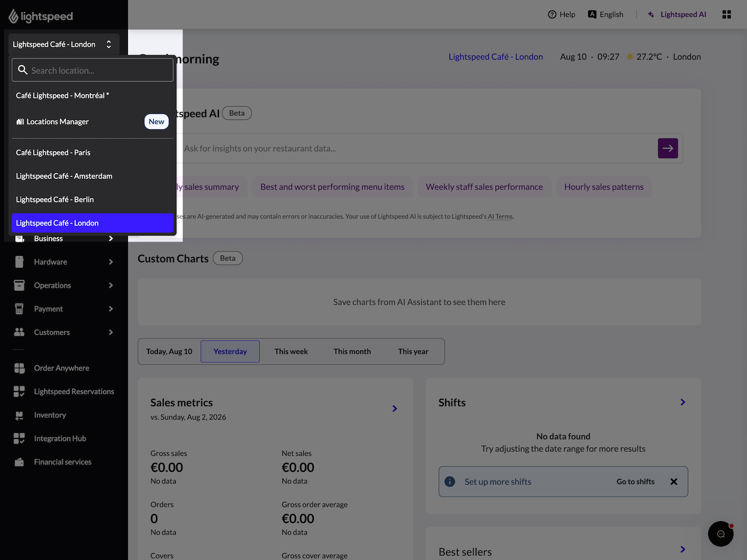The width and height of the screenshot is (747, 560).
Task: Expand the Hardware menu chevron
Action: [x=111, y=262]
